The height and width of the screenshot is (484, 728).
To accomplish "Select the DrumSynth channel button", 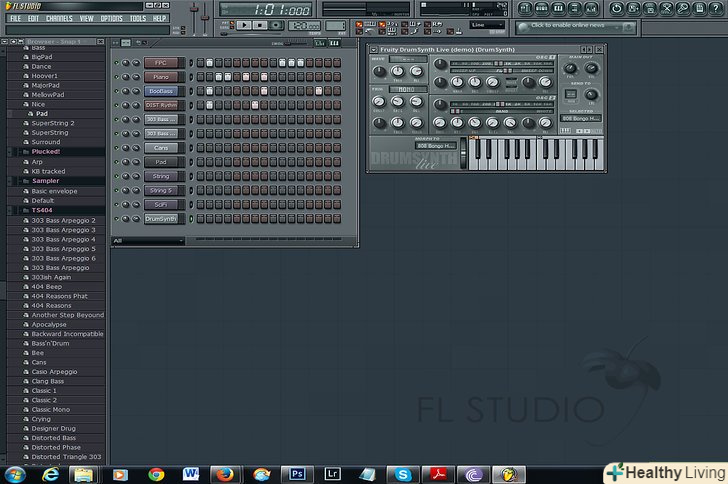I will pos(161,218).
